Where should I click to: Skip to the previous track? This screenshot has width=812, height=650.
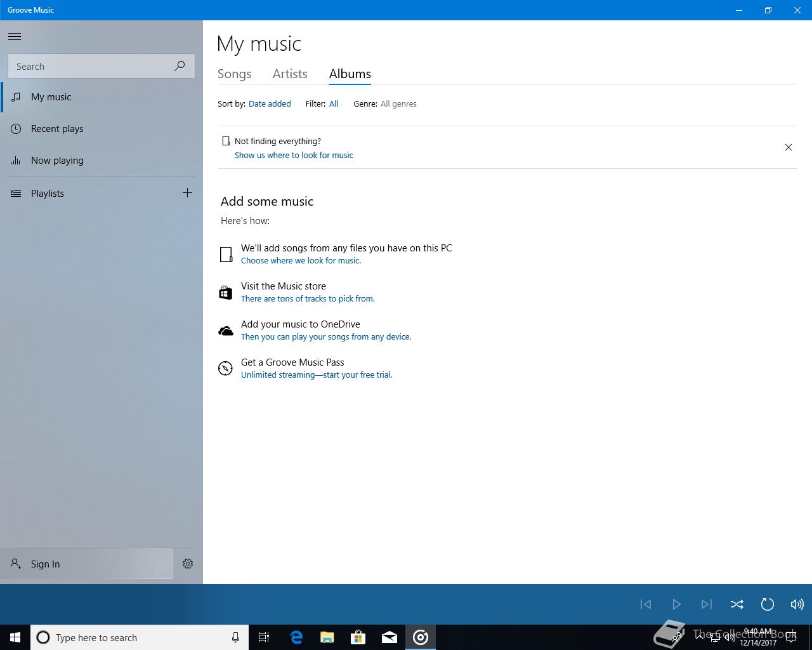(646, 604)
